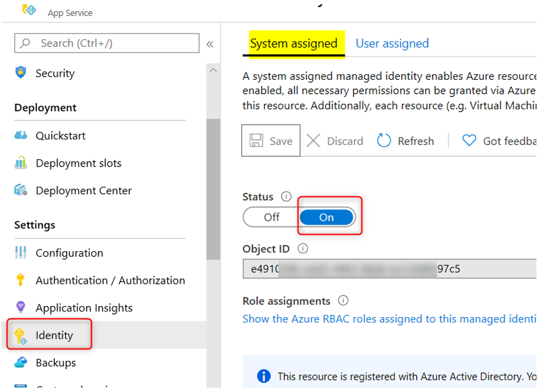The height and width of the screenshot is (392, 550).
Task: Click the Identity key icon
Action: [x=21, y=336]
